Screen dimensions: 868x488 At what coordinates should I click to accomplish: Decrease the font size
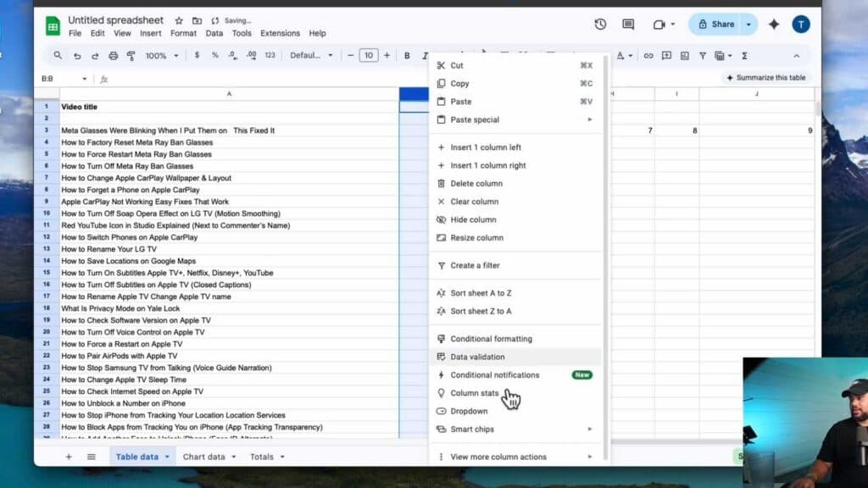tap(350, 55)
